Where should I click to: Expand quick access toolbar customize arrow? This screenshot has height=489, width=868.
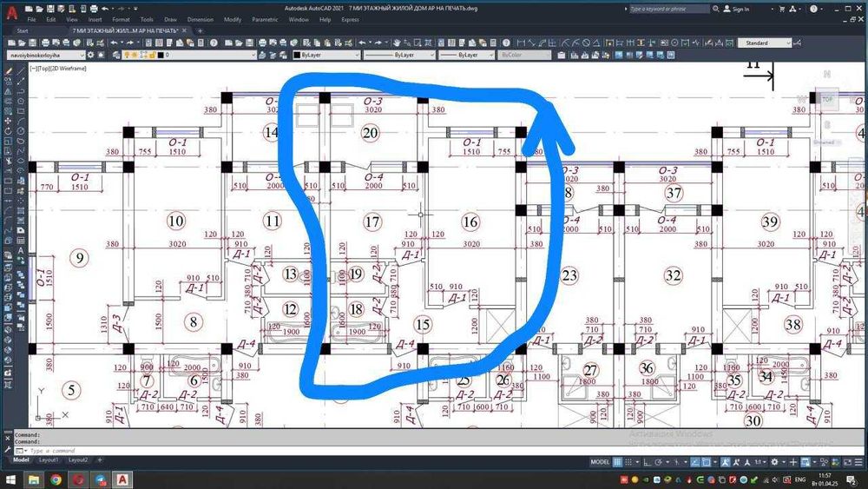(135, 9)
